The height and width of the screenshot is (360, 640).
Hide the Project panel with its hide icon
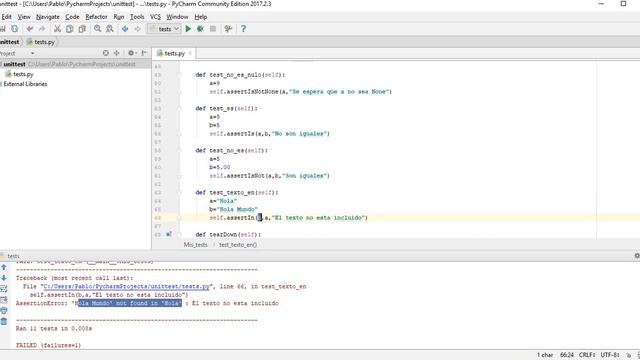tap(144, 53)
